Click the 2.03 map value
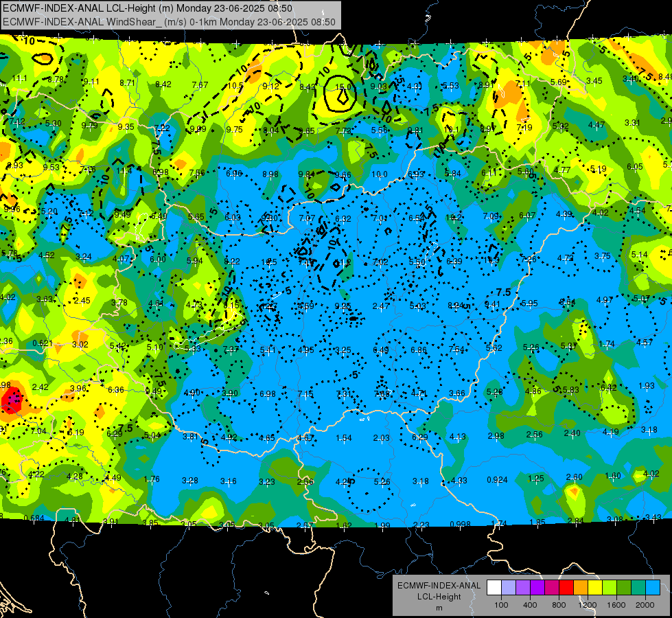Viewport: 672px width, 618px height. click(x=382, y=438)
